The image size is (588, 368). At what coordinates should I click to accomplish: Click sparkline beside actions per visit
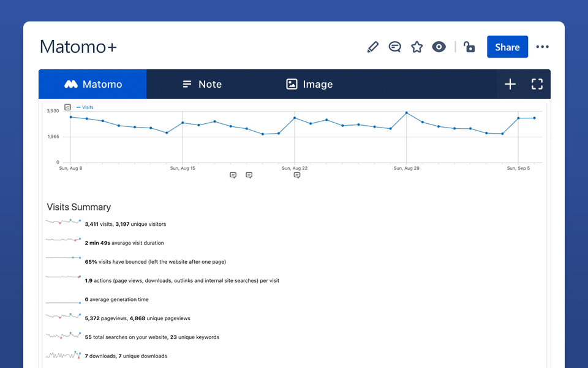(63, 277)
